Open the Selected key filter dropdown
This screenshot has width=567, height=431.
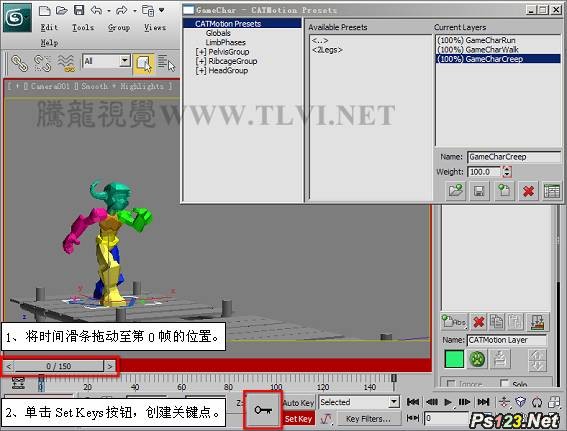click(394, 402)
